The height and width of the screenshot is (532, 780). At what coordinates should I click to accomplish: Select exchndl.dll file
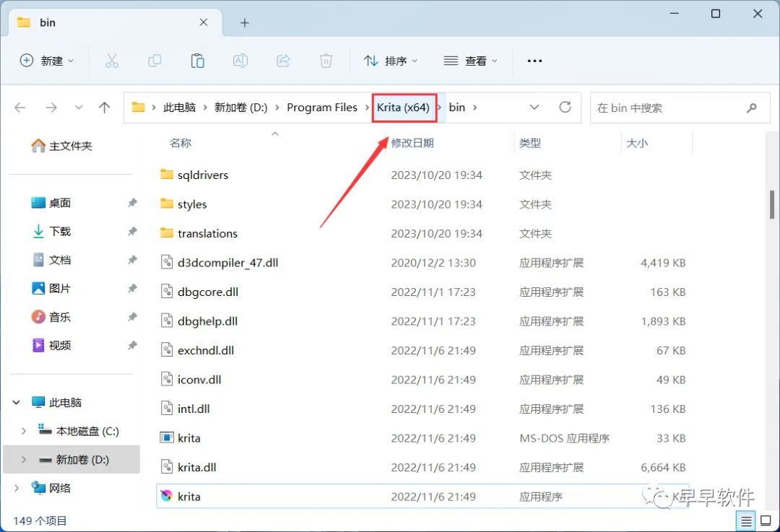click(x=422, y=351)
